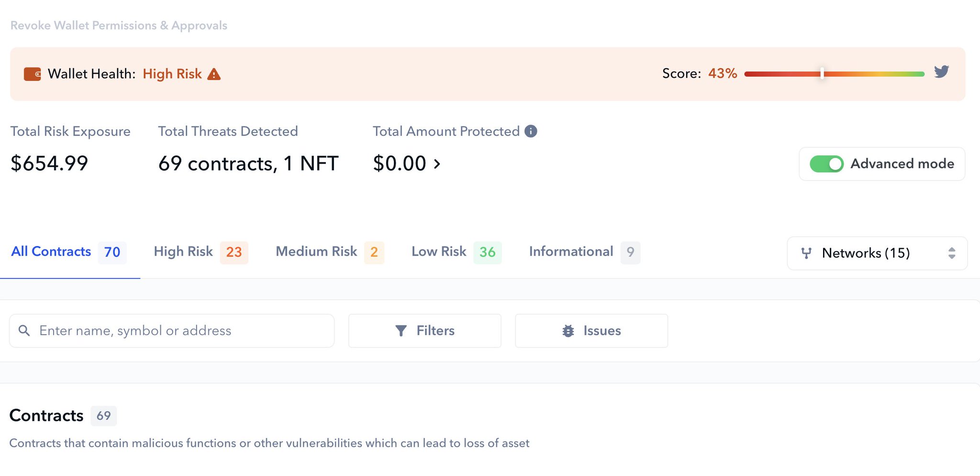Click the Issues button

click(x=591, y=331)
